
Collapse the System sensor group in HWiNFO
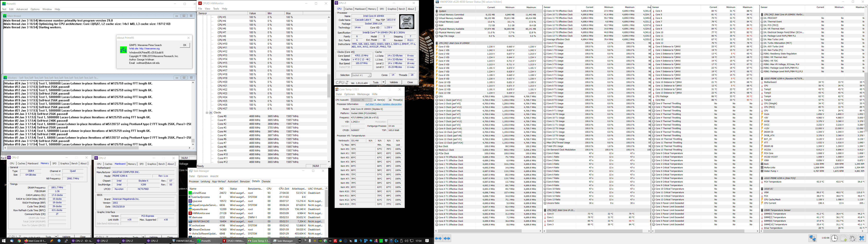point(437,11)
